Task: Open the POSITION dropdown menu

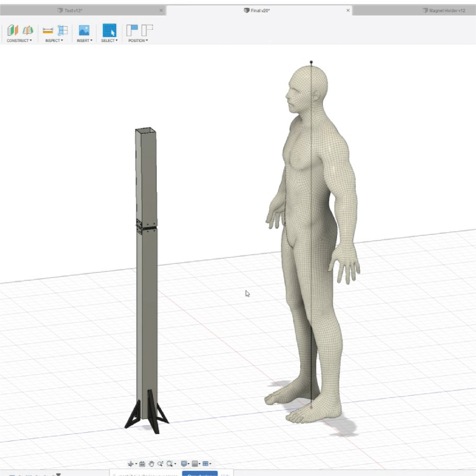Action: (x=138, y=41)
